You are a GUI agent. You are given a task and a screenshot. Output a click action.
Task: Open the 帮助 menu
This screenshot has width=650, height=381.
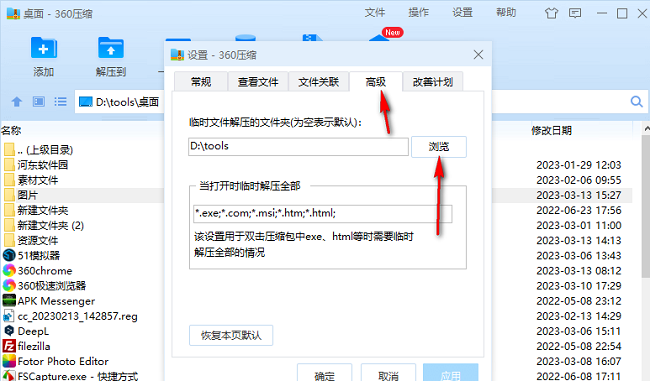point(506,13)
